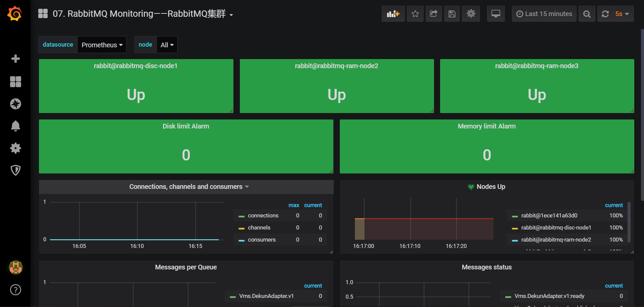
Task: Cycle view mode with monitor icon
Action: coord(496,14)
